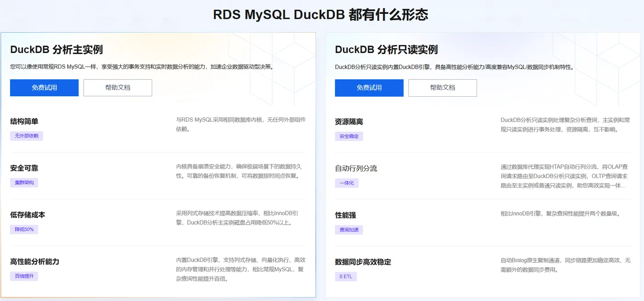Click the 百倍提升 tag
Screen dimensions: 644x301
[24, 276]
